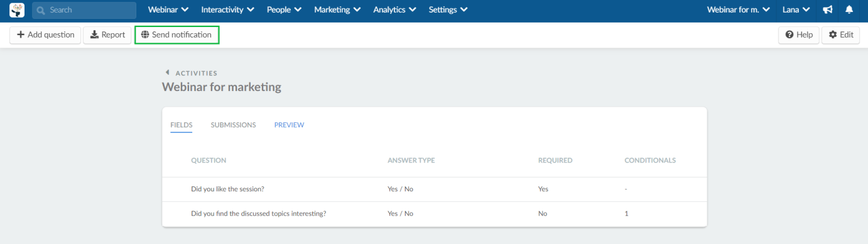This screenshot has height=244, width=868.
Task: Open the Settings menu
Action: click(448, 10)
